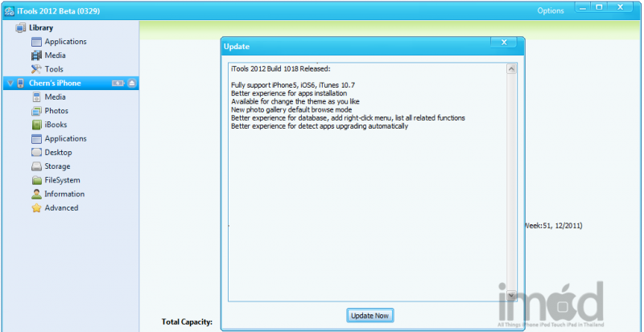Select Tools under Library

tap(54, 69)
